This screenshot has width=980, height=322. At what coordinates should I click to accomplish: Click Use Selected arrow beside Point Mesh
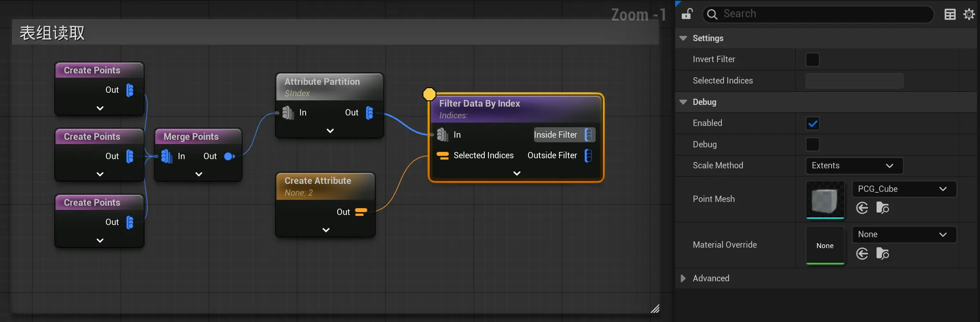(x=862, y=208)
